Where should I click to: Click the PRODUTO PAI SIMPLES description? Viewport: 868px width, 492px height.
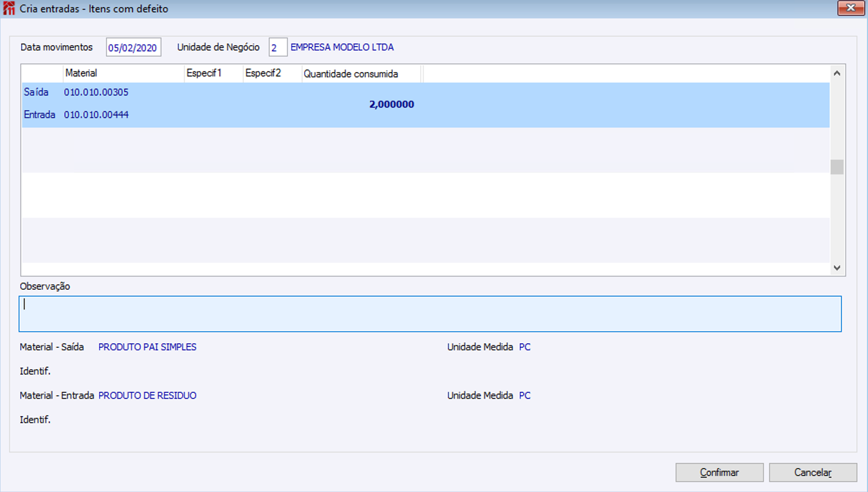[x=147, y=347]
